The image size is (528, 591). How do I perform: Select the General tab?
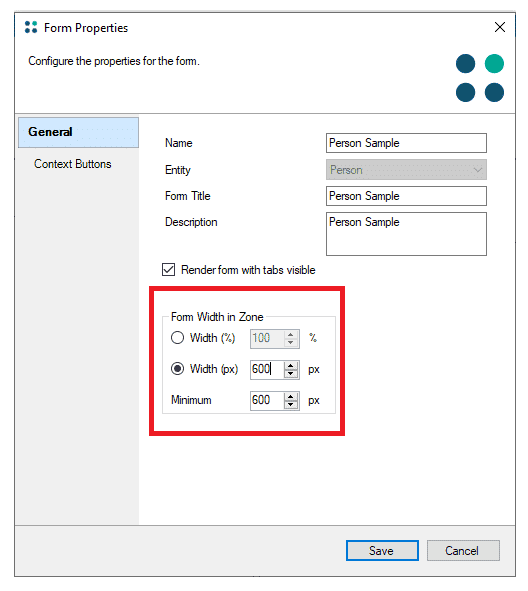click(78, 132)
